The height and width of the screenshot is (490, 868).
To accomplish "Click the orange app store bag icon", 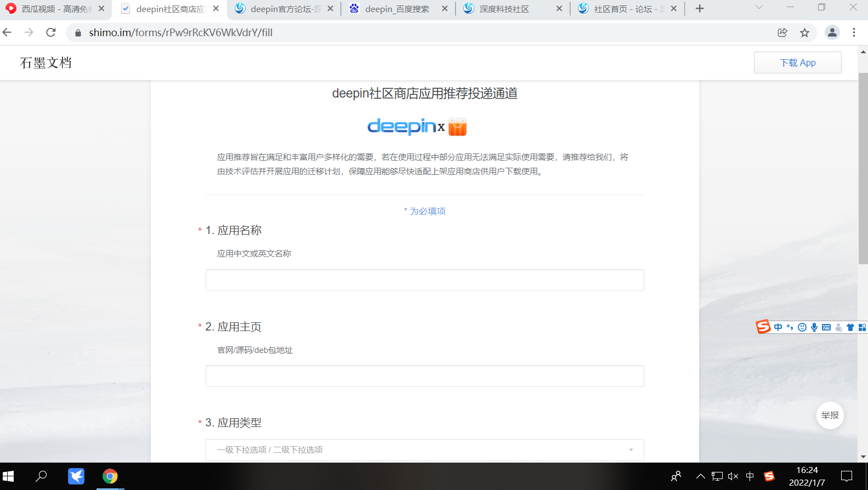I will 457,127.
